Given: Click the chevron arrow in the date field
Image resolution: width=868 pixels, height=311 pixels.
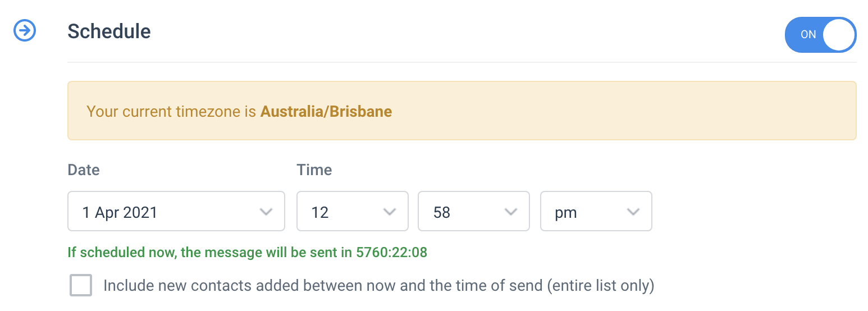Looking at the screenshot, I should click(266, 212).
